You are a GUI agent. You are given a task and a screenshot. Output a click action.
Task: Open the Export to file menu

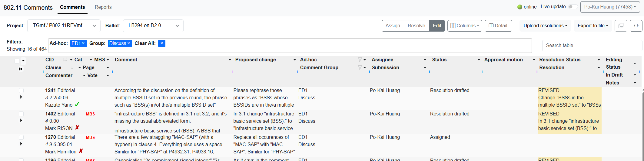pyautogui.click(x=593, y=26)
